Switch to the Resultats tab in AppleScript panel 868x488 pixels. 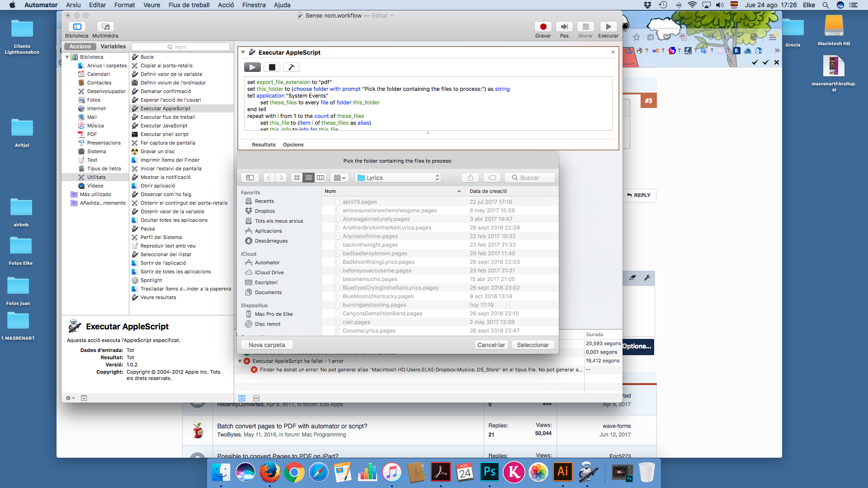pos(263,144)
